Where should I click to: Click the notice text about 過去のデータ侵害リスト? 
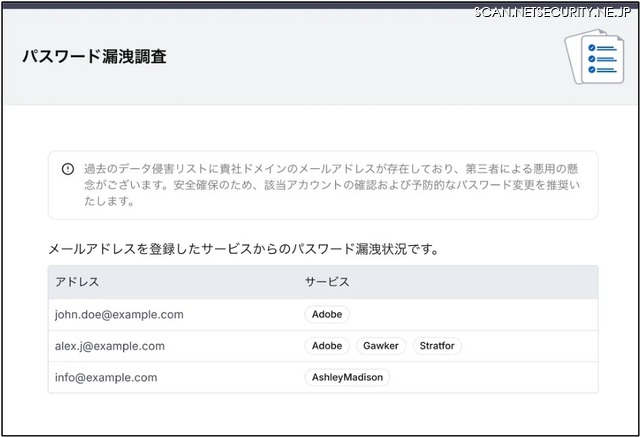point(331,185)
